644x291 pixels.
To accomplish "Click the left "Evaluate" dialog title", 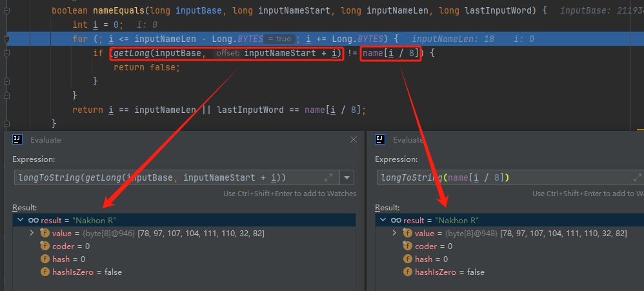I will point(46,139).
